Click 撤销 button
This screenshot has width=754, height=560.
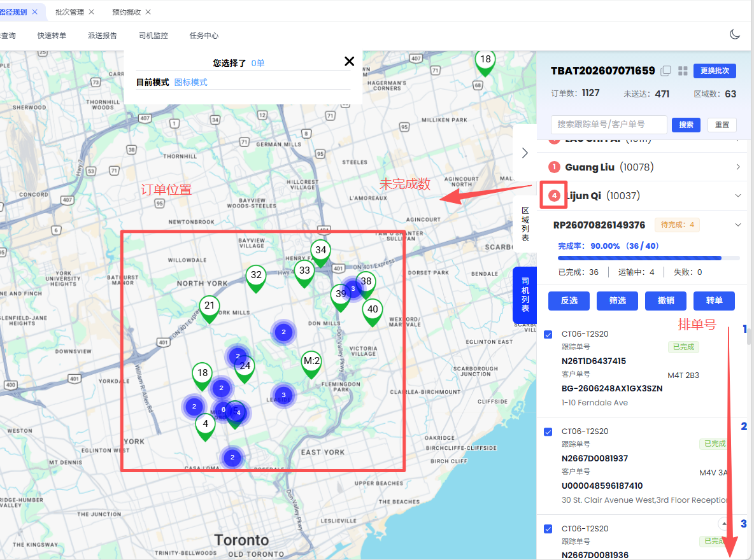[x=665, y=300]
